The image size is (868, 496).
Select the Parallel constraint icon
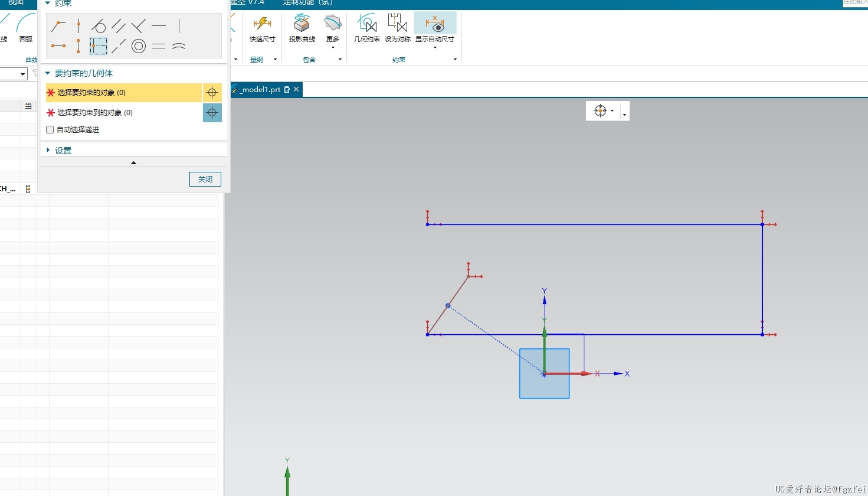[119, 26]
